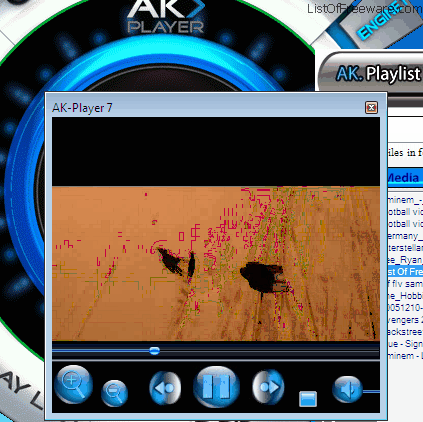423x422 pixels.
Task: Select the '0051210-' playlist entry
Action: tap(405, 308)
